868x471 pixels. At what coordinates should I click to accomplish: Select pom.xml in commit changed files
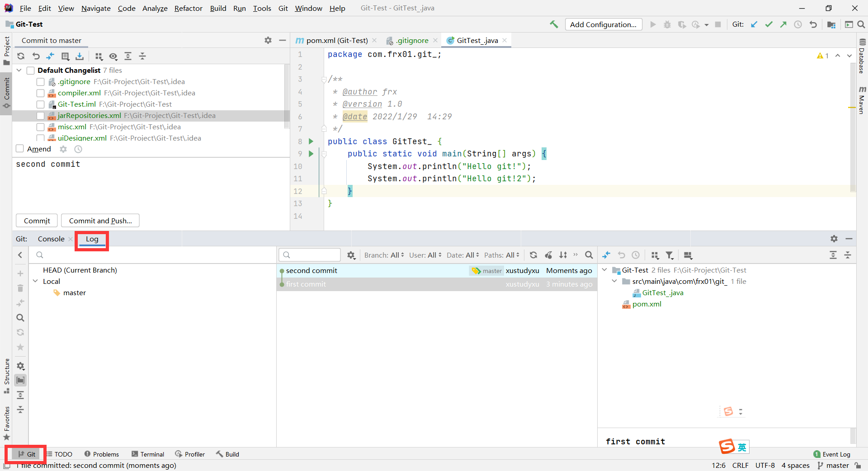pos(646,304)
